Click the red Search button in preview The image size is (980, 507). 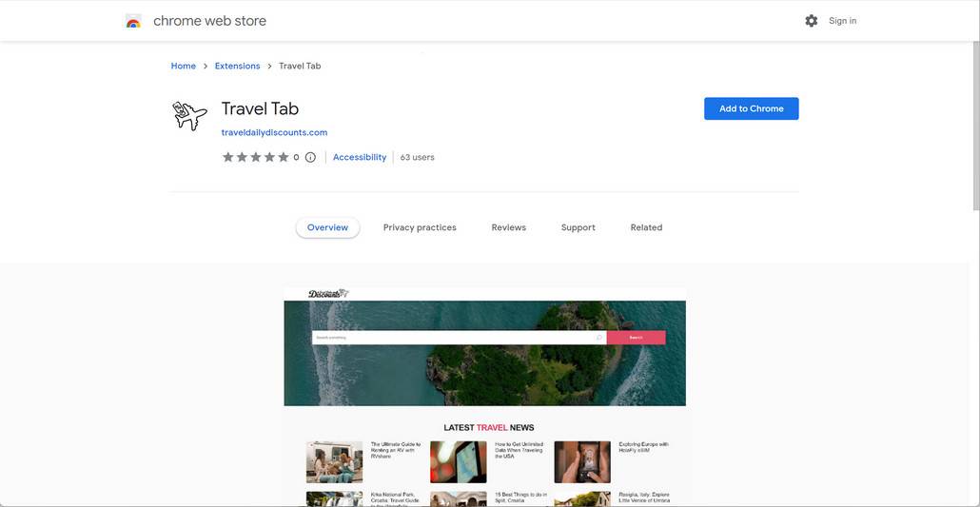click(637, 338)
